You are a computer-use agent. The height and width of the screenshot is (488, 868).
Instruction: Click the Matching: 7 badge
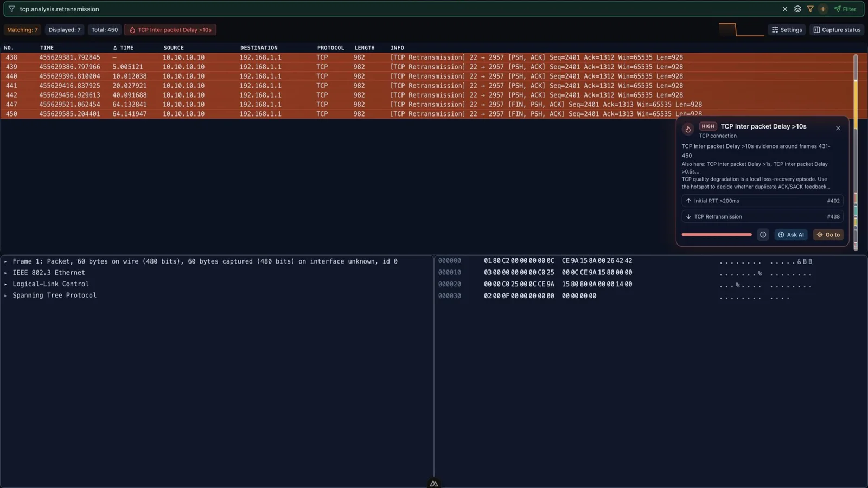pos(22,30)
